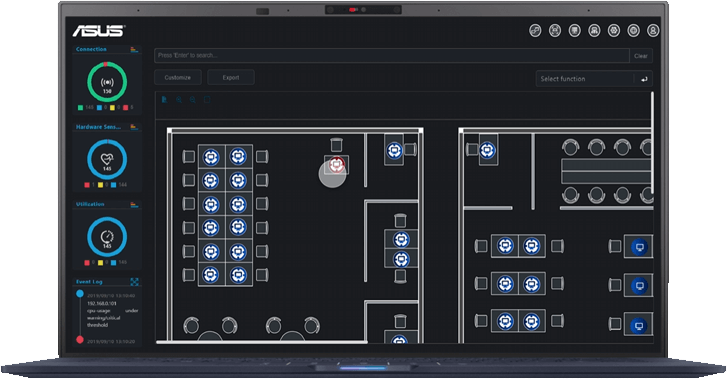Clear the search field with Clear button
This screenshot has height=379, width=727.
click(x=641, y=56)
